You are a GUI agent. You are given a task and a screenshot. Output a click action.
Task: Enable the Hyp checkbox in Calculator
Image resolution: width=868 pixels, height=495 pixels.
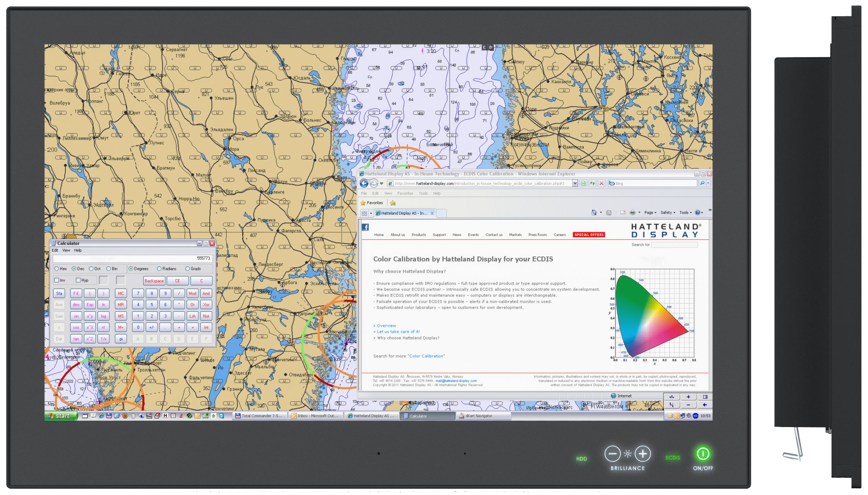[x=78, y=280]
